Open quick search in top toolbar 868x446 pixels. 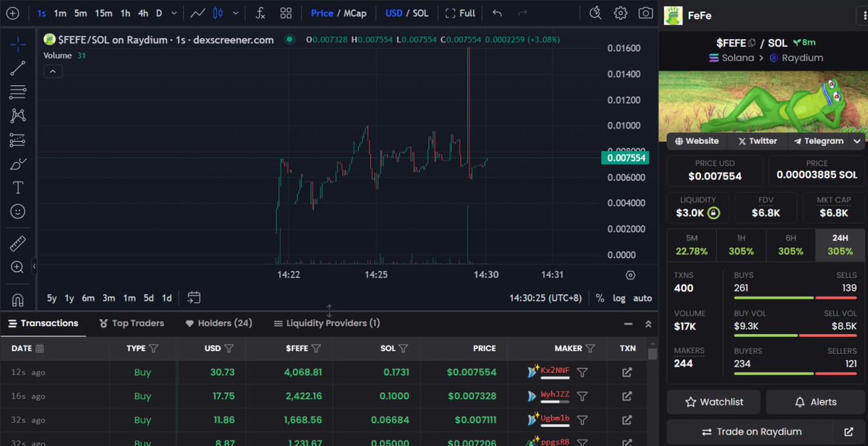[595, 13]
